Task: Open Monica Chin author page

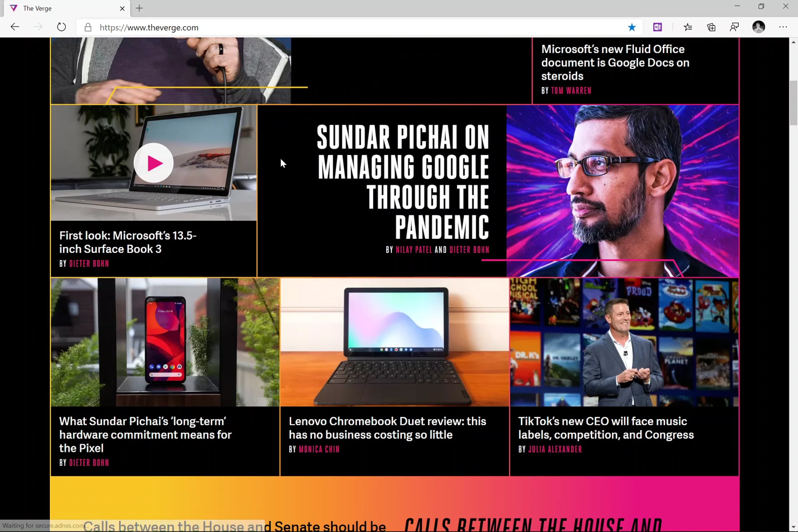Action: pos(319,449)
